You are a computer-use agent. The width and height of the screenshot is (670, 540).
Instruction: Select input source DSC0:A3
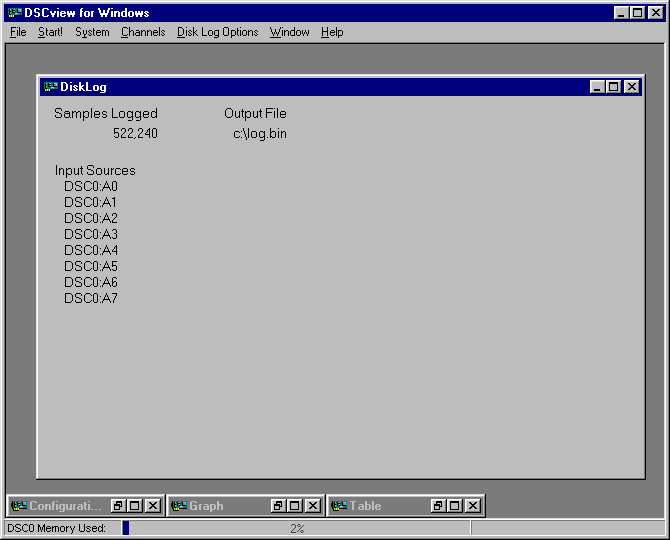point(91,234)
